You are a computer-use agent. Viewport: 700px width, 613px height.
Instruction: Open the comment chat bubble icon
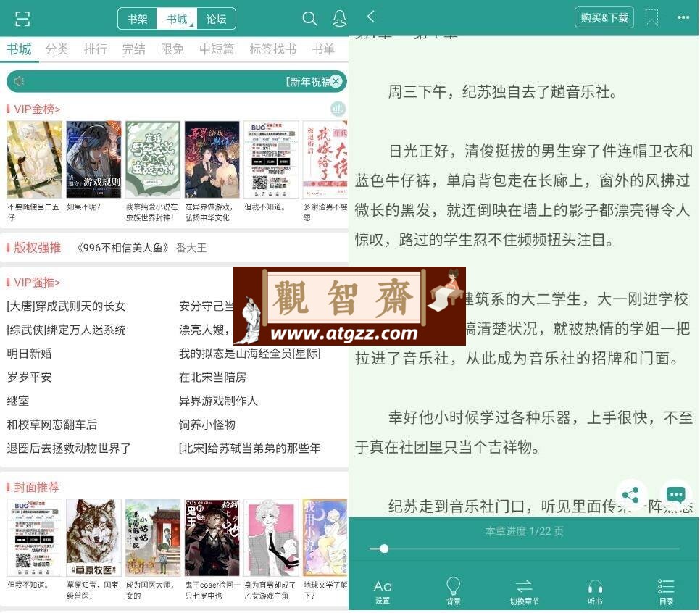click(675, 495)
